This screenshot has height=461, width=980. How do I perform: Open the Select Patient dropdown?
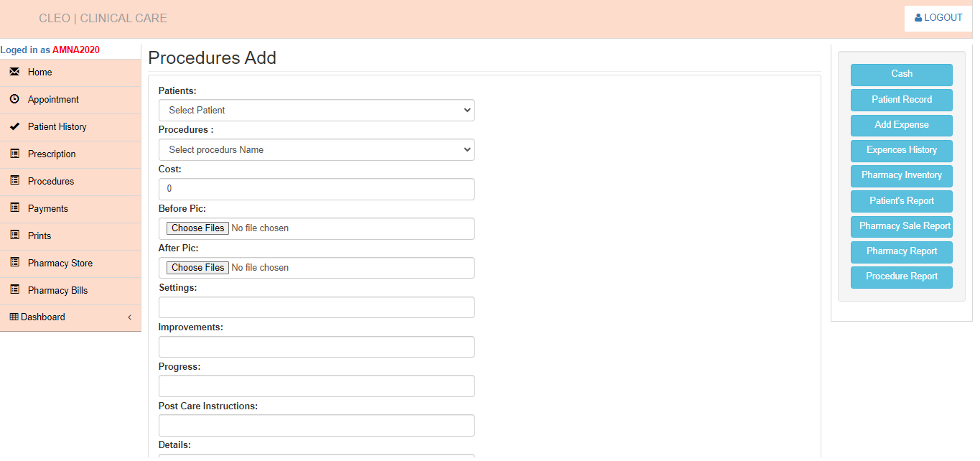316,111
